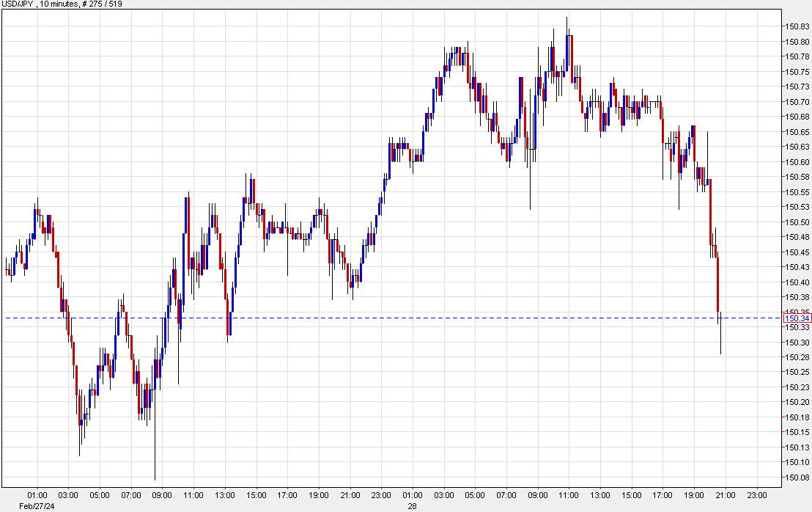Click the USD/JPY 10 minutes chart title
The image size is (812, 512).
point(62,4)
